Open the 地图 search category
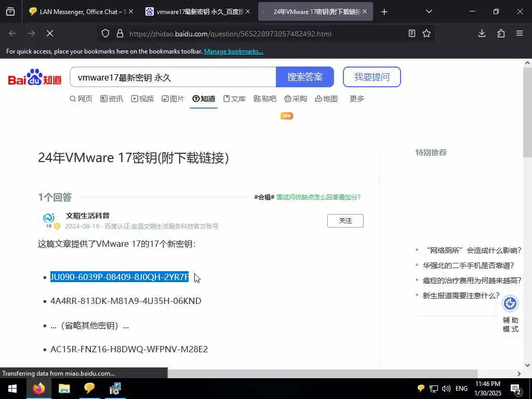The width and height of the screenshot is (532, 399). [326, 99]
